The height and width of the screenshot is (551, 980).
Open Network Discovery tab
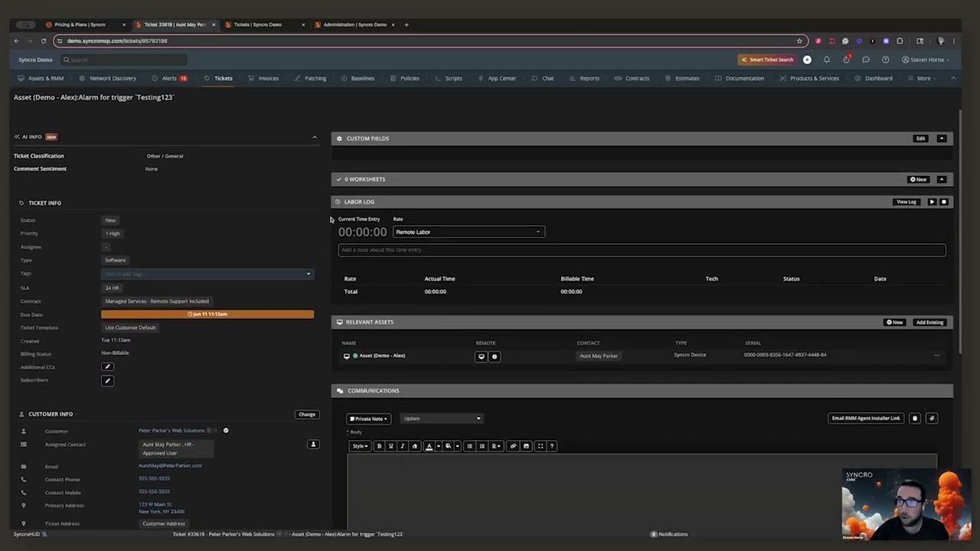coord(108,78)
